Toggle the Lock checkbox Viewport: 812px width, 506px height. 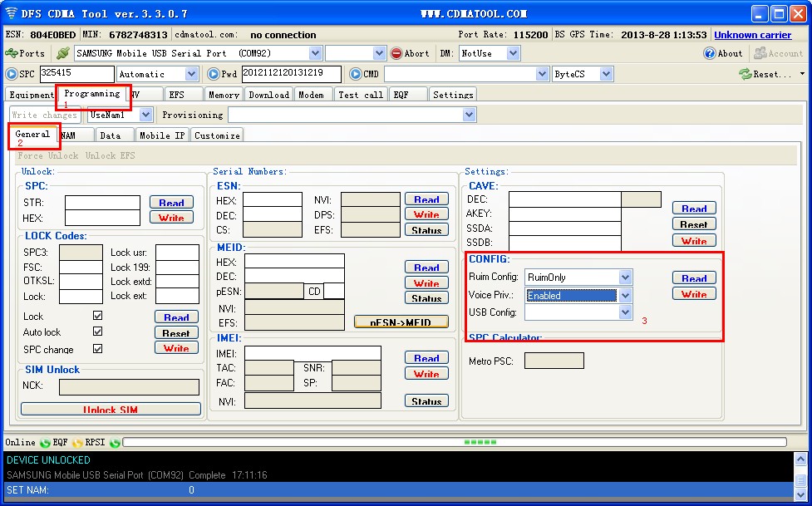[x=97, y=316]
